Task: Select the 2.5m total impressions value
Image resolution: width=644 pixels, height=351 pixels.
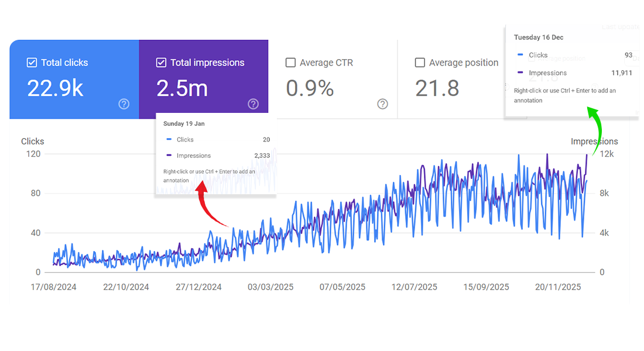Action: pos(182,88)
